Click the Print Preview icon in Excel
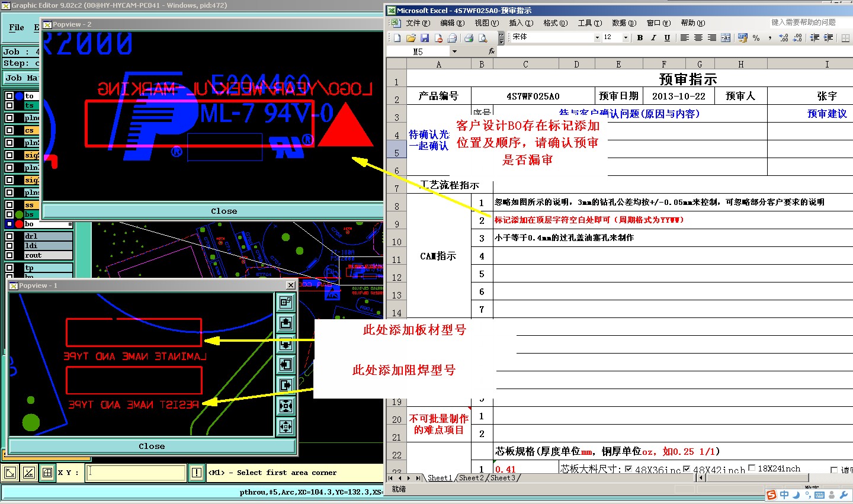This screenshot has height=504, width=853. (483, 38)
